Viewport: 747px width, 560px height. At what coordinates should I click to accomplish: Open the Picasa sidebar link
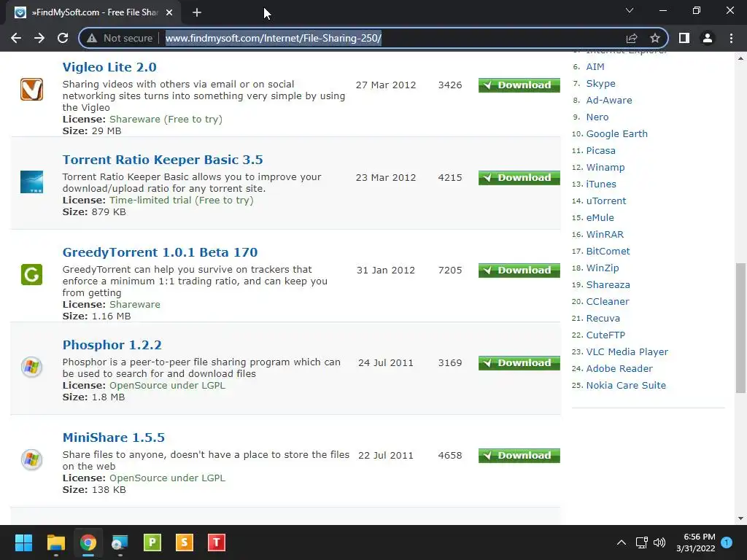click(x=601, y=150)
